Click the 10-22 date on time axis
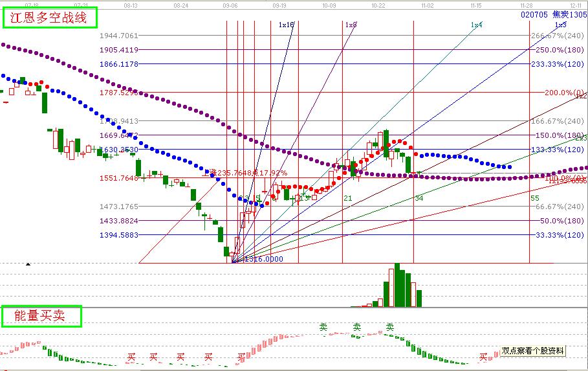 [379, 5]
